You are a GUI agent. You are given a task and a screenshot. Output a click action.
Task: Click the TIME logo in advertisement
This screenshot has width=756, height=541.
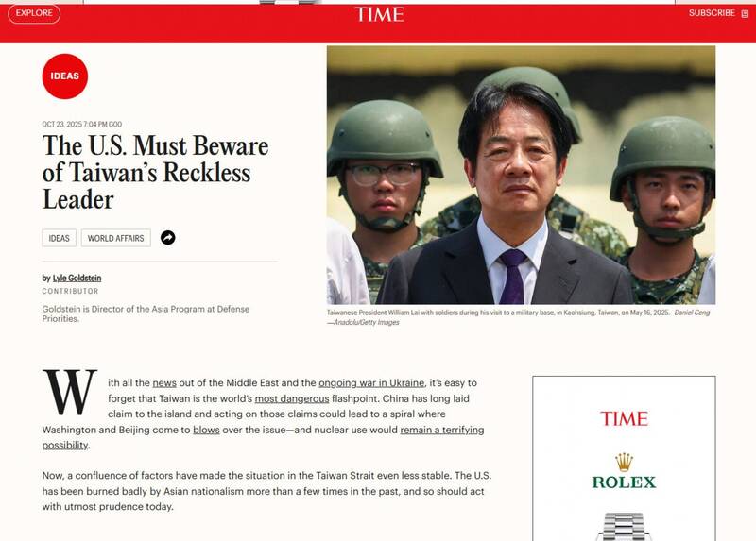624,418
